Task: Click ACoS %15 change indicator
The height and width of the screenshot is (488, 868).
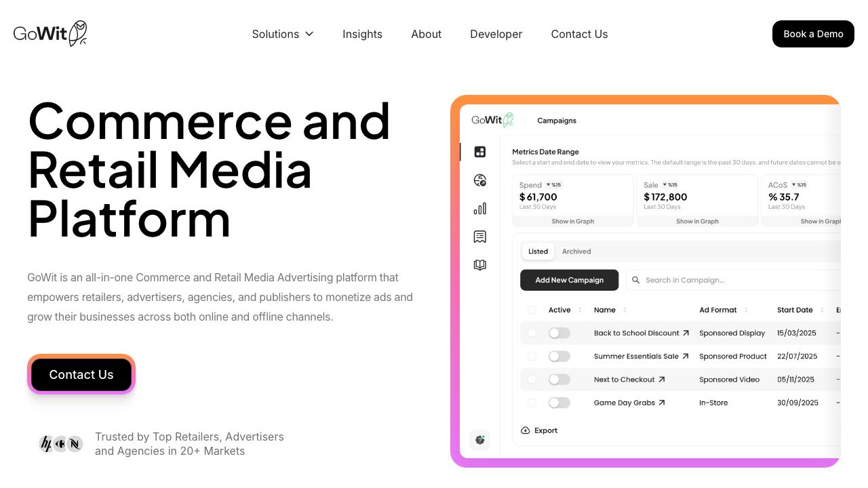Action: pos(800,184)
